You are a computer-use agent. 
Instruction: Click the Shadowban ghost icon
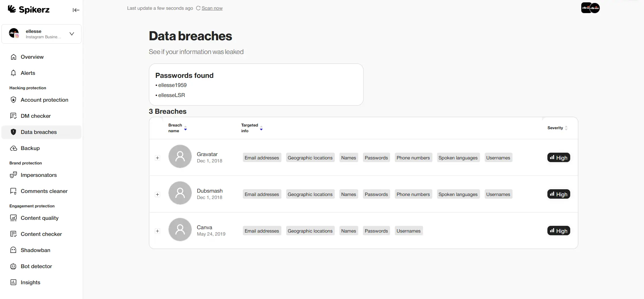coord(13,250)
